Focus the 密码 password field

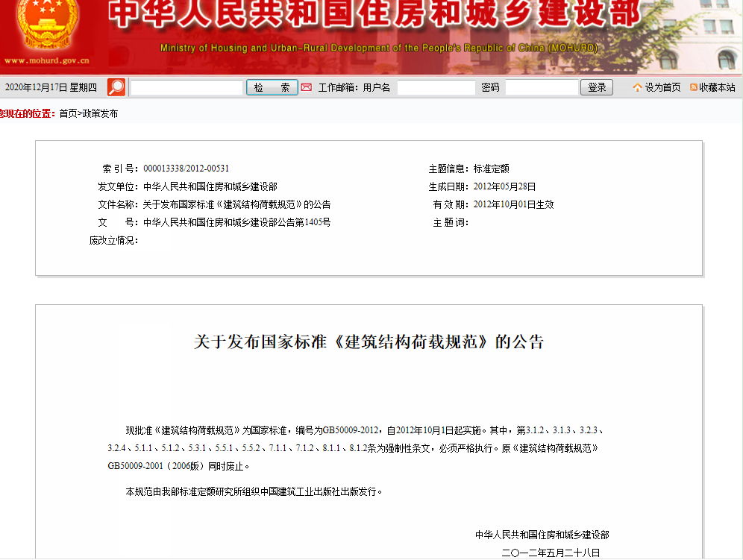click(542, 87)
